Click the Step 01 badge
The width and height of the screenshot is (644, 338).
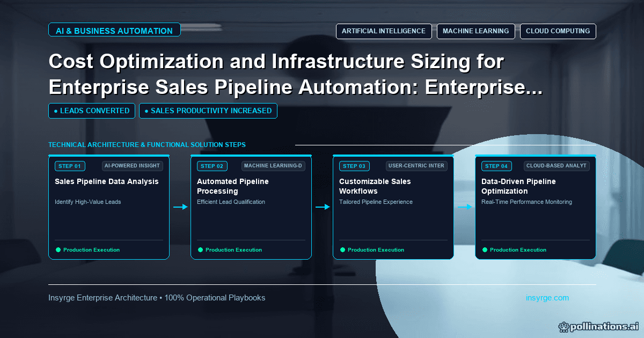tap(70, 166)
